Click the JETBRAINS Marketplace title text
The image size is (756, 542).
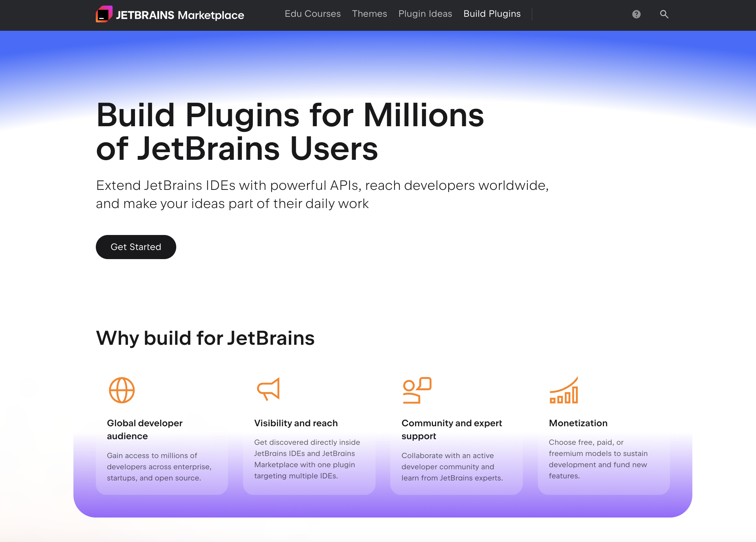click(x=180, y=15)
